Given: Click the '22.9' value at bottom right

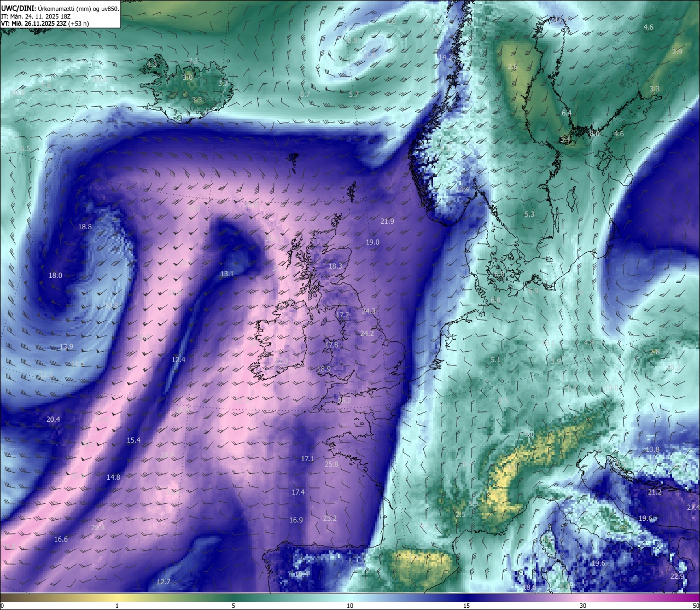Looking at the screenshot, I should click(677, 577).
